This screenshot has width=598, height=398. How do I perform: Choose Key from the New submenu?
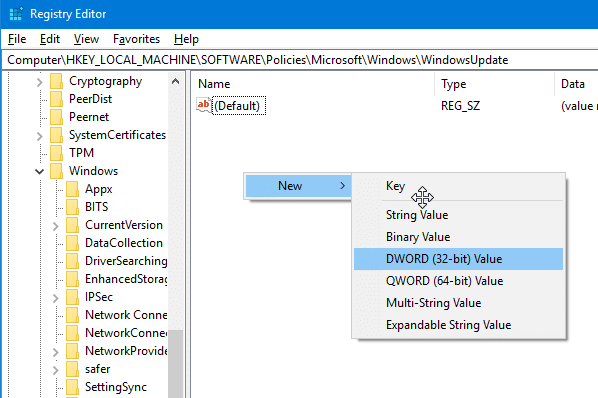point(458,186)
